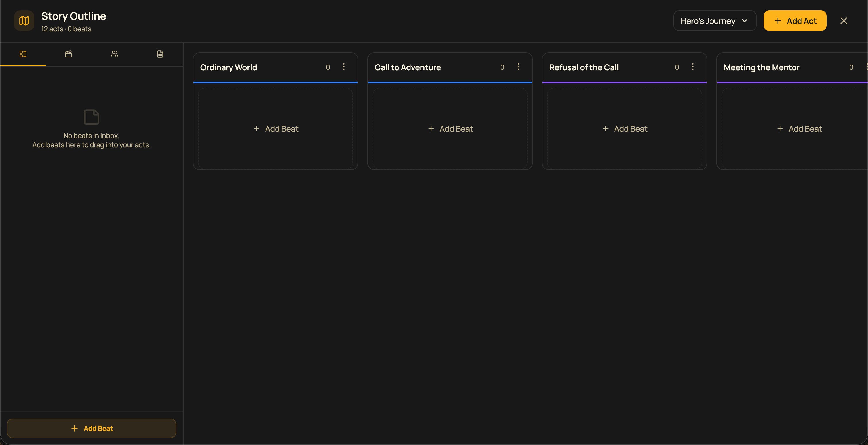The width and height of the screenshot is (868, 445).
Task: Open Call to Adventure options menu
Action: point(518,67)
